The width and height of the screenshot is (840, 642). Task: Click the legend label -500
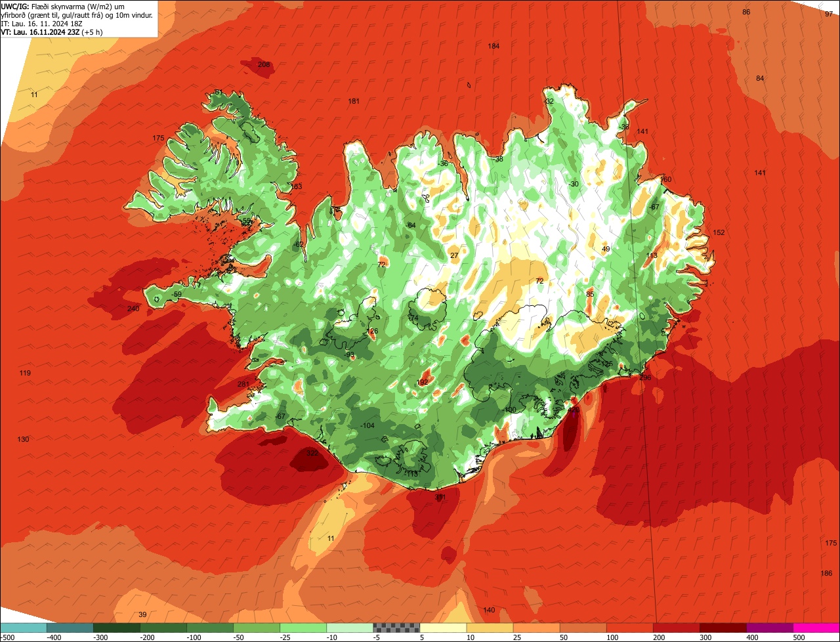7,637
